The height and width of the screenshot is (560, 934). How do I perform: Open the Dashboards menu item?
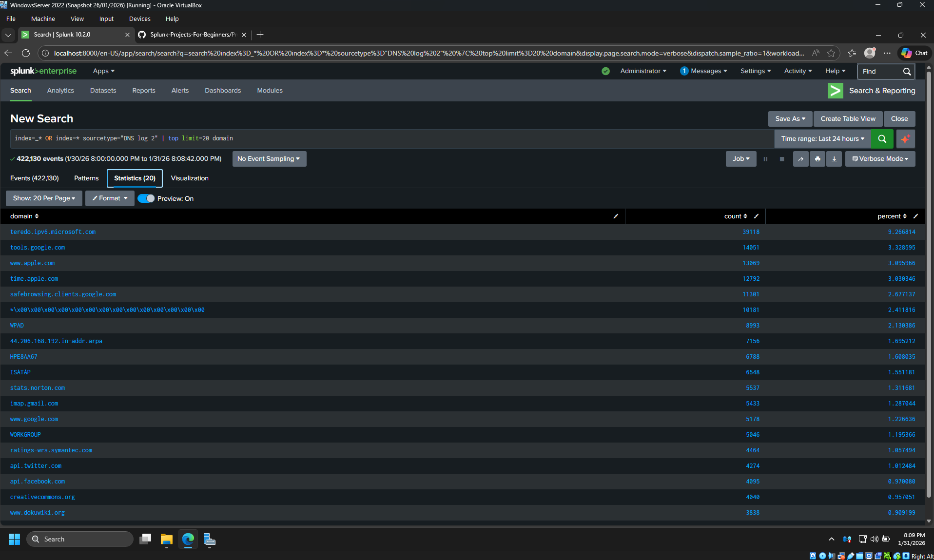(223, 91)
